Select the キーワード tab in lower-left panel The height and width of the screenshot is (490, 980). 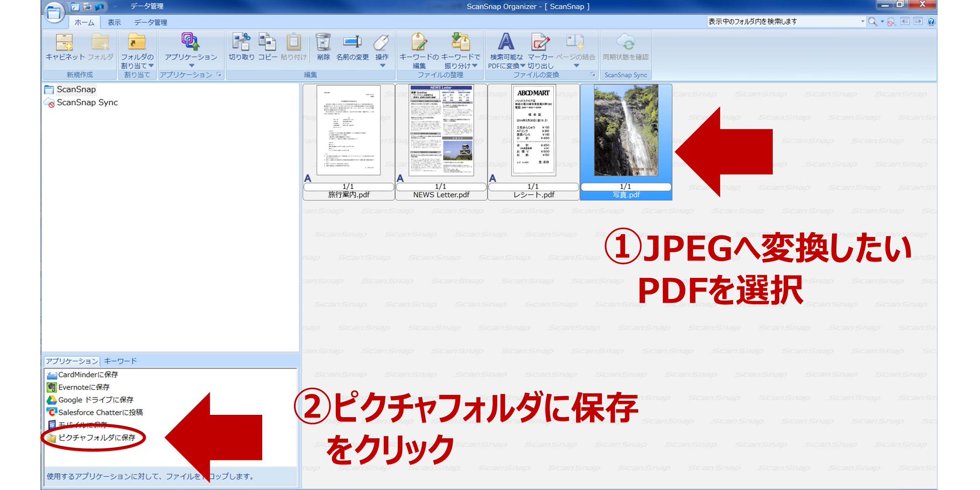(121, 361)
